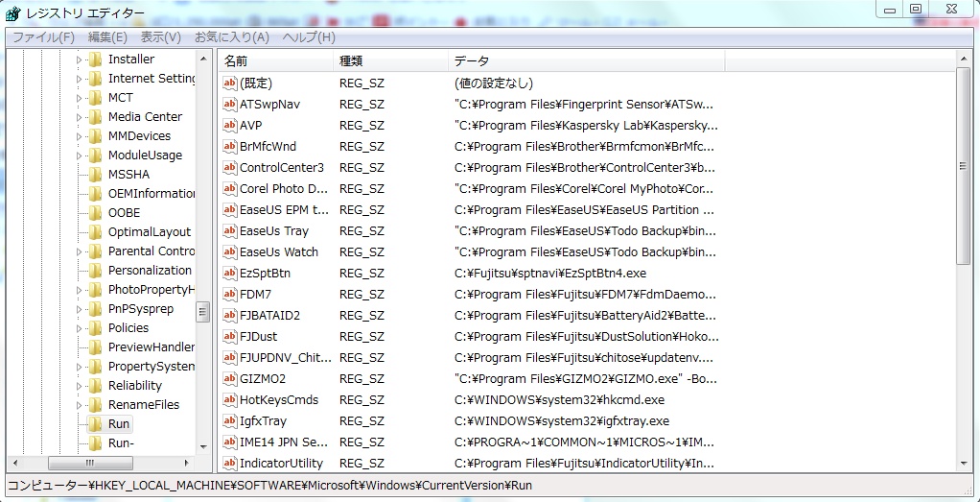Click the AVP string value icon
Viewport: 980px width, 502px height.
click(x=230, y=125)
